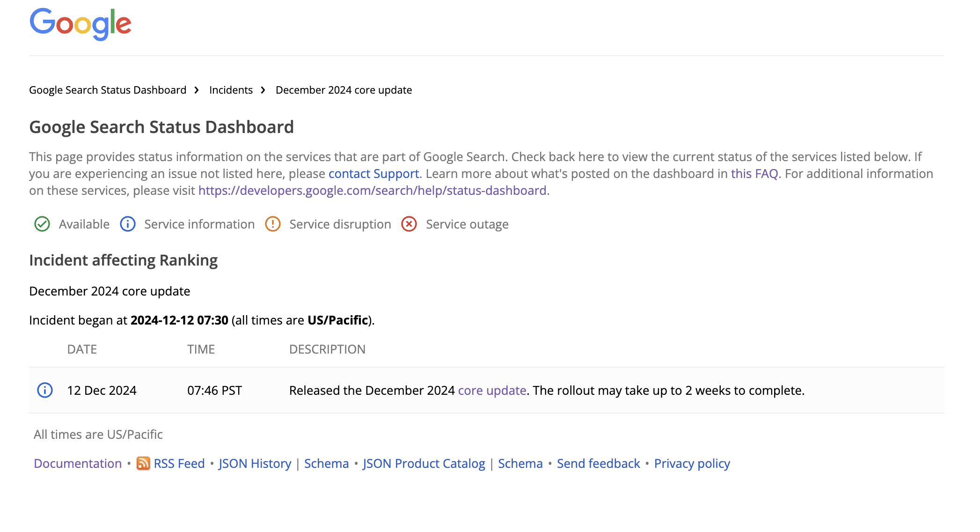Open the Documentation footer link
Image resolution: width=980 pixels, height=532 pixels.
pyautogui.click(x=78, y=464)
